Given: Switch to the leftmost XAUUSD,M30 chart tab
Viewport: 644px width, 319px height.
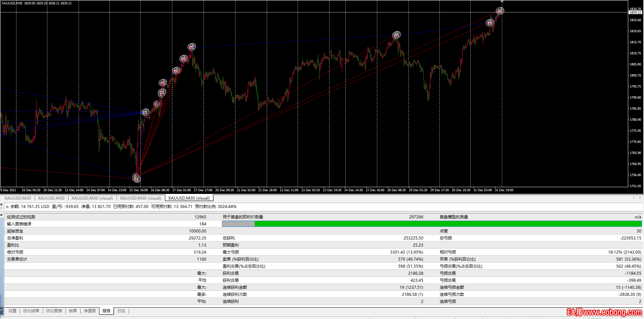Looking at the screenshot, I should pyautogui.click(x=17, y=198).
